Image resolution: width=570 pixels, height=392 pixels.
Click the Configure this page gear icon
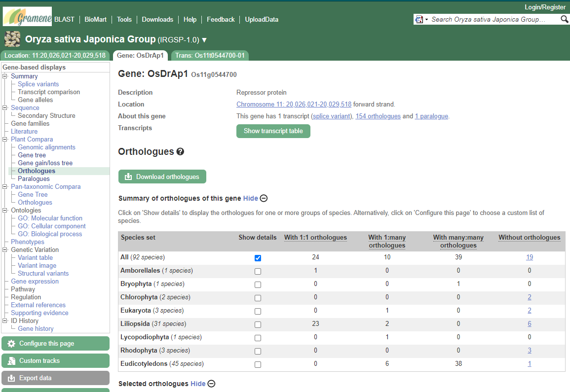tap(11, 344)
